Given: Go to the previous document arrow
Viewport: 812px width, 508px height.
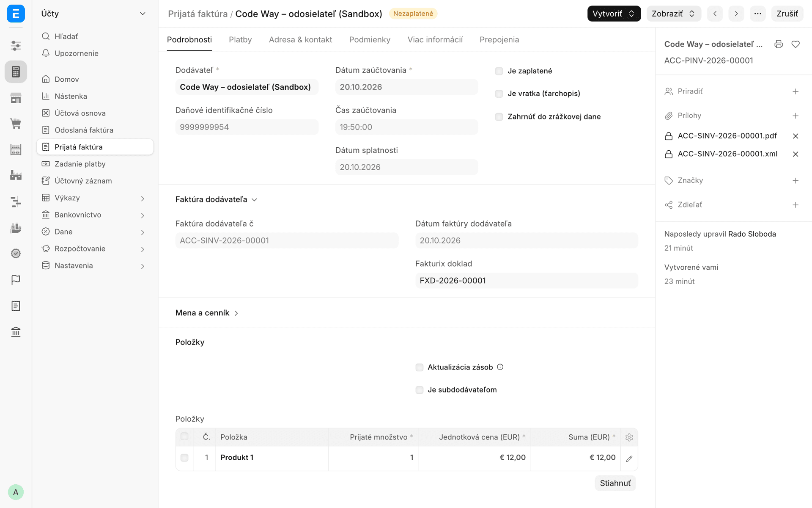Looking at the screenshot, I should 715,14.
